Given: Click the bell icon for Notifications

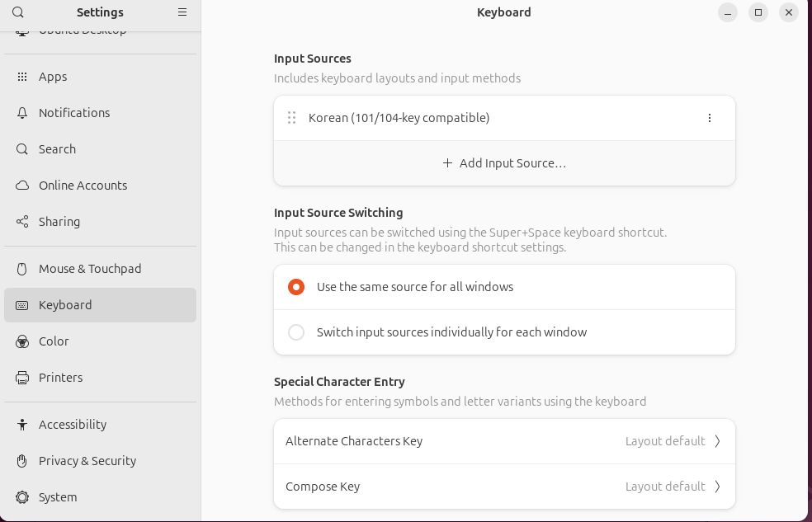Looking at the screenshot, I should click(21, 113).
